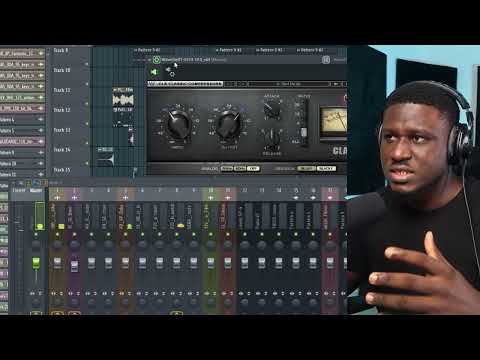Image resolution: width=480 pixels, height=360 pixels.
Task: Click the CLA-76 VU meter
Action: click(333, 121)
